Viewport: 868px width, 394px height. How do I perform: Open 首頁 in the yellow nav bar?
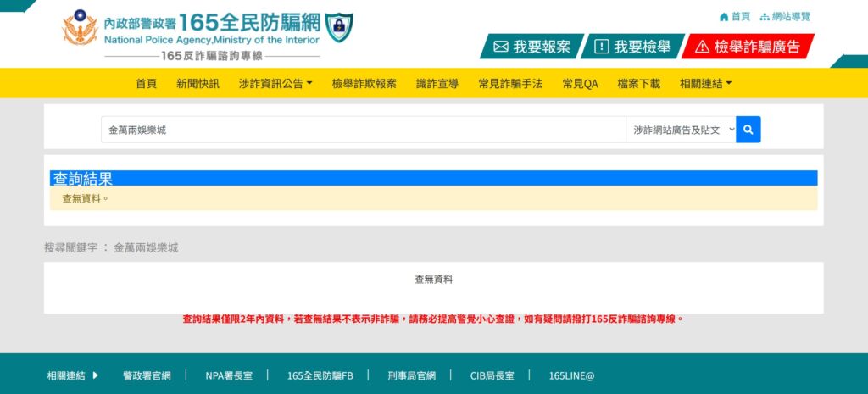point(146,84)
